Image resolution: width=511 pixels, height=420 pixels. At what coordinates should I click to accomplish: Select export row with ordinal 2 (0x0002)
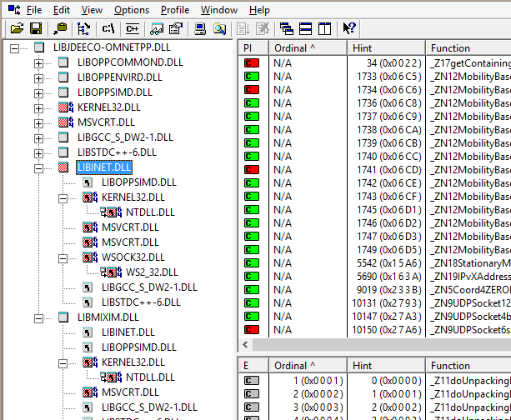(x=375, y=394)
